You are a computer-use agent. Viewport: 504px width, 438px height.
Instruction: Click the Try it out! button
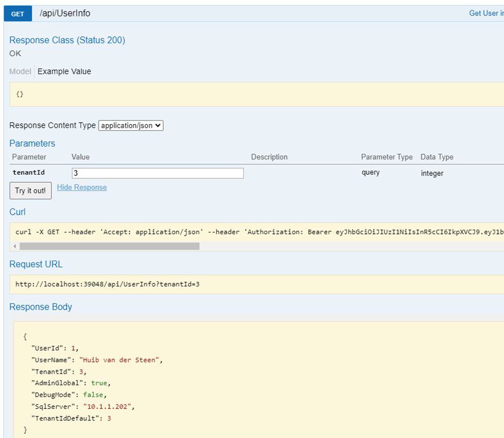(x=30, y=191)
